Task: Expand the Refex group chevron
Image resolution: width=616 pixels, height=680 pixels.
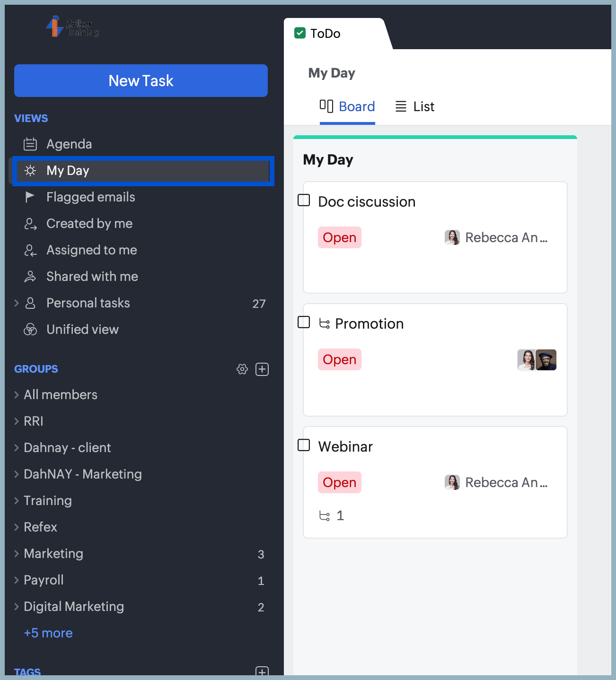Action: click(17, 527)
